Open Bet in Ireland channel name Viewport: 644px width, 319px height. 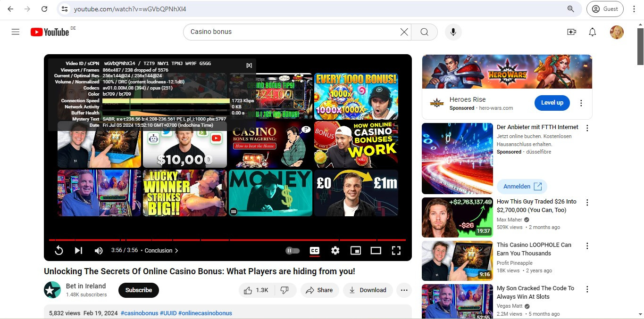(86, 286)
